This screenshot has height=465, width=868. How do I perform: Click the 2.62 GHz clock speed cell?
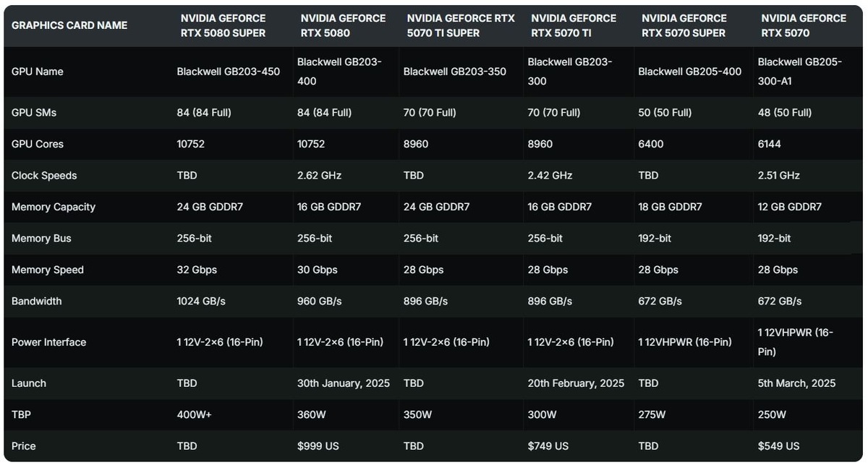[320, 176]
